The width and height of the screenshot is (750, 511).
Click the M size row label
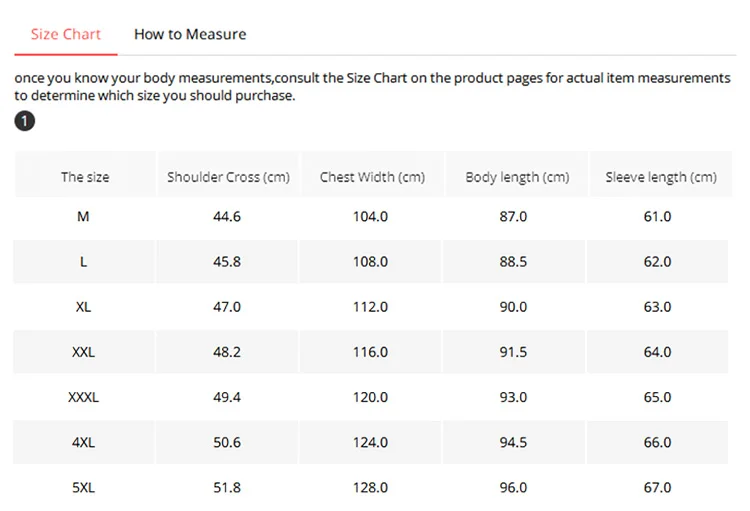(83, 217)
